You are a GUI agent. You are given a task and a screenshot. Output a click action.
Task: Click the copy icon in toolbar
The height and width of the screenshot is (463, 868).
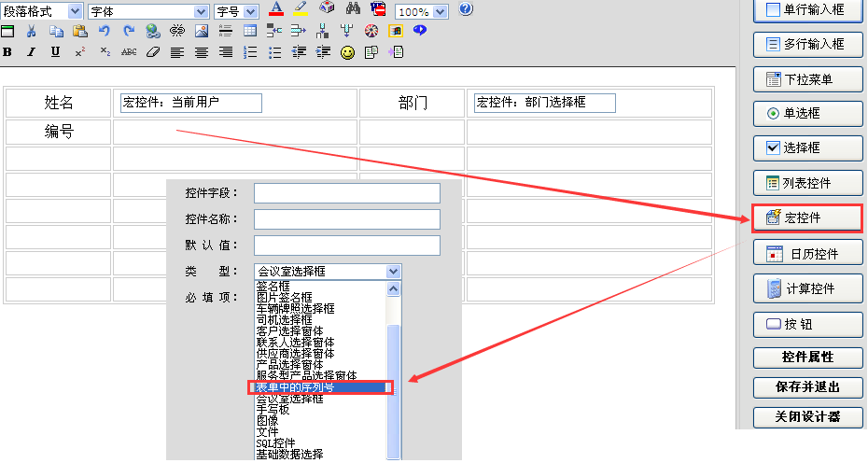pyautogui.click(x=56, y=31)
